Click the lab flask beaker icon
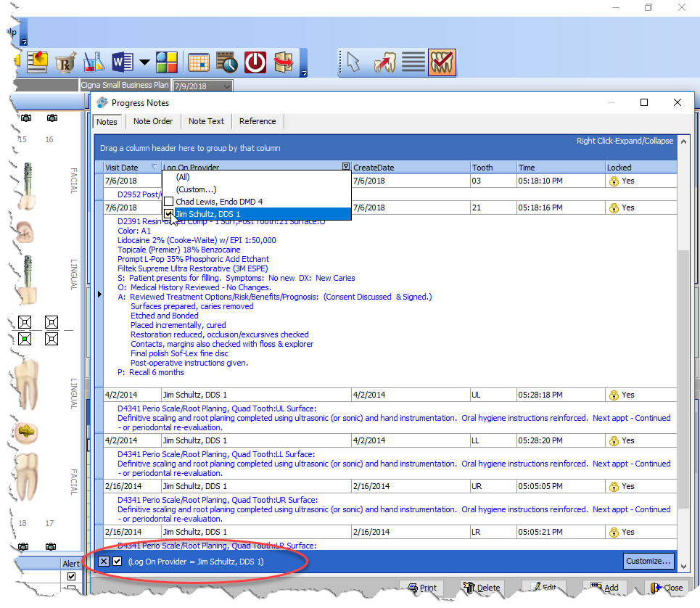The height and width of the screenshot is (608, 700). point(94,62)
